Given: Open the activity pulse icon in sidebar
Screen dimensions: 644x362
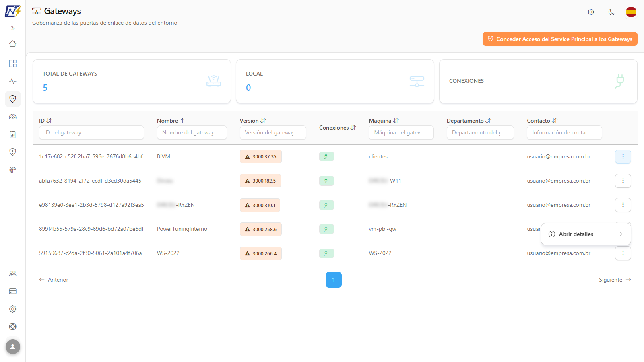Looking at the screenshot, I should click(x=13, y=81).
